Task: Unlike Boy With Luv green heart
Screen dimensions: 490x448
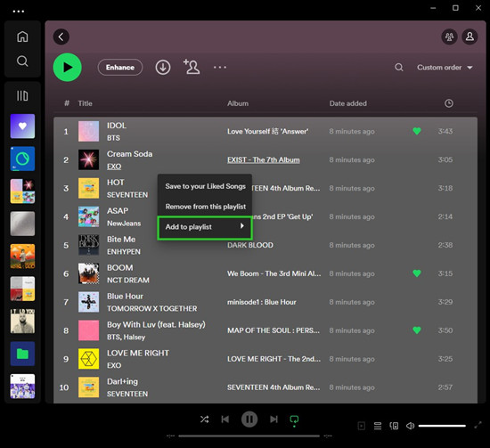Action: point(417,330)
